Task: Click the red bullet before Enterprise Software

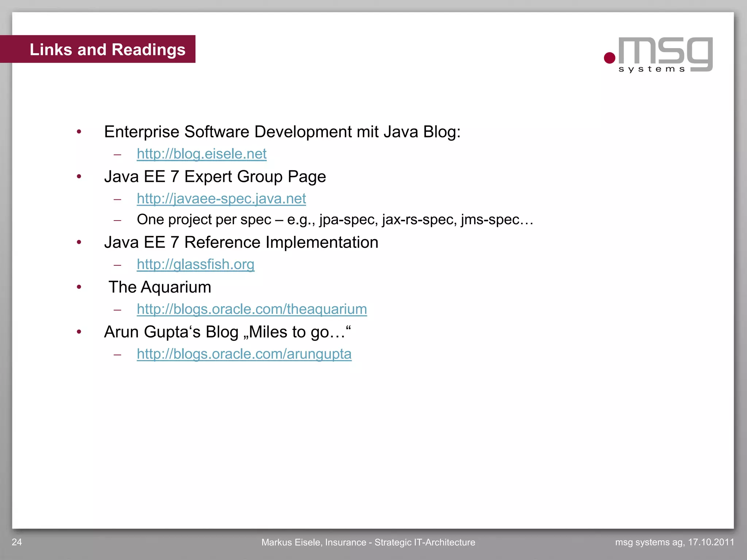Action: 79,132
